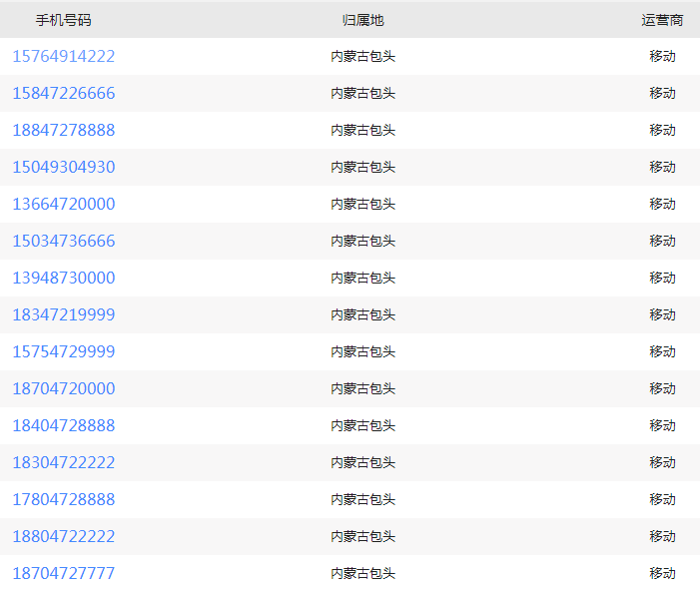Screen dimensions: 700x591
Task: Open phone number 18704720000
Action: [x=64, y=388]
